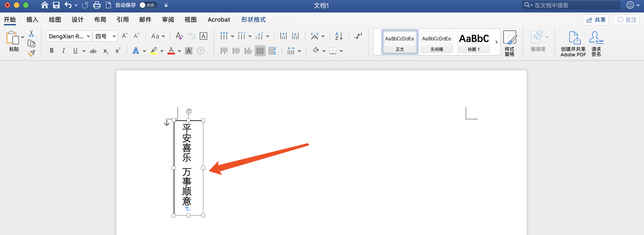Viewport: 644px width, 235px height.
Task: Expand the bullet list style arrow
Action: coord(233,36)
